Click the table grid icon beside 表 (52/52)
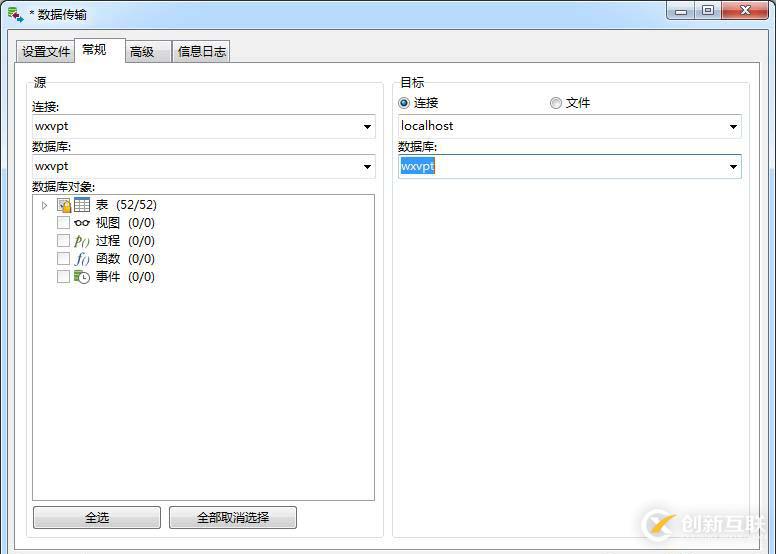 pyautogui.click(x=82, y=204)
